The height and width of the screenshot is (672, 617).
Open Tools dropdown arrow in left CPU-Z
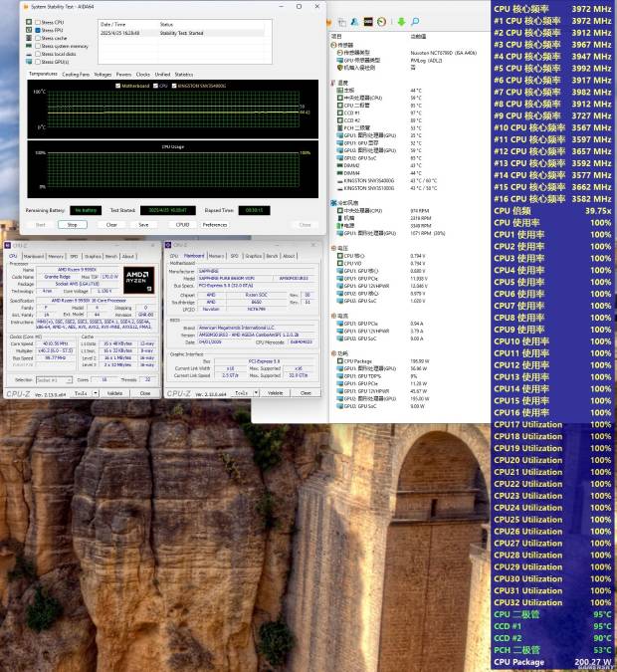96,393
